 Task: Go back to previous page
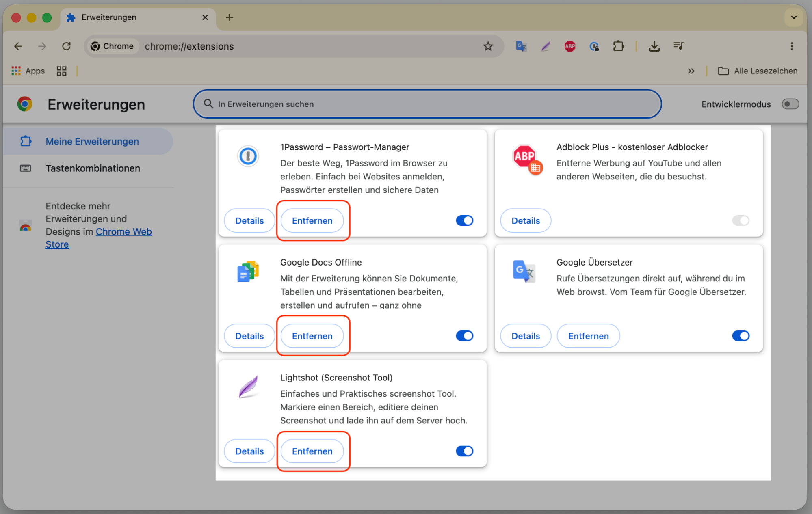point(18,46)
